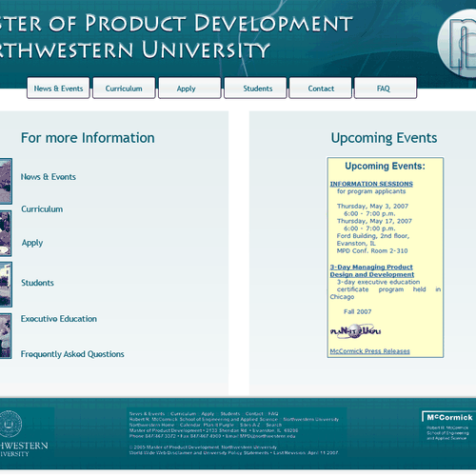Visit the McCormick Press Releases link
476x476 pixels.
tap(369, 351)
